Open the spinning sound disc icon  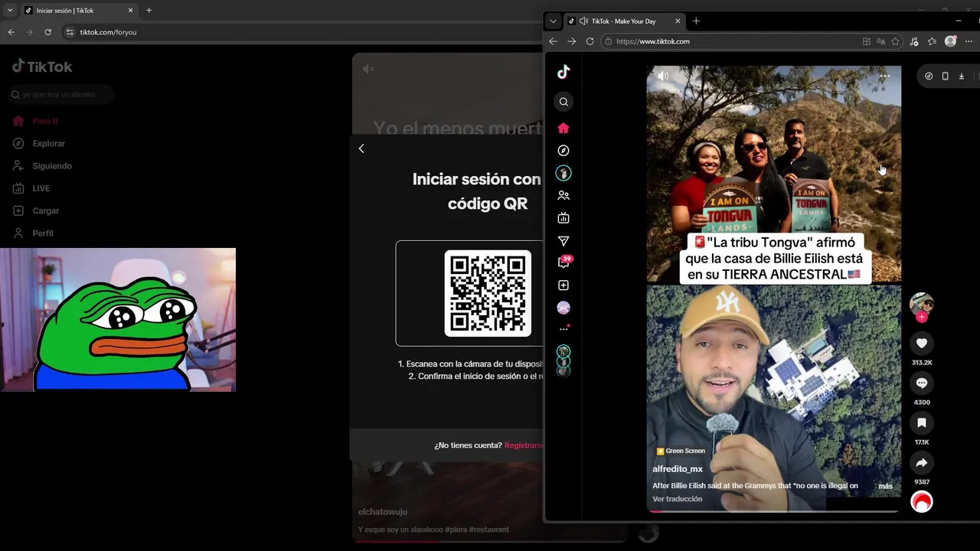point(922,501)
